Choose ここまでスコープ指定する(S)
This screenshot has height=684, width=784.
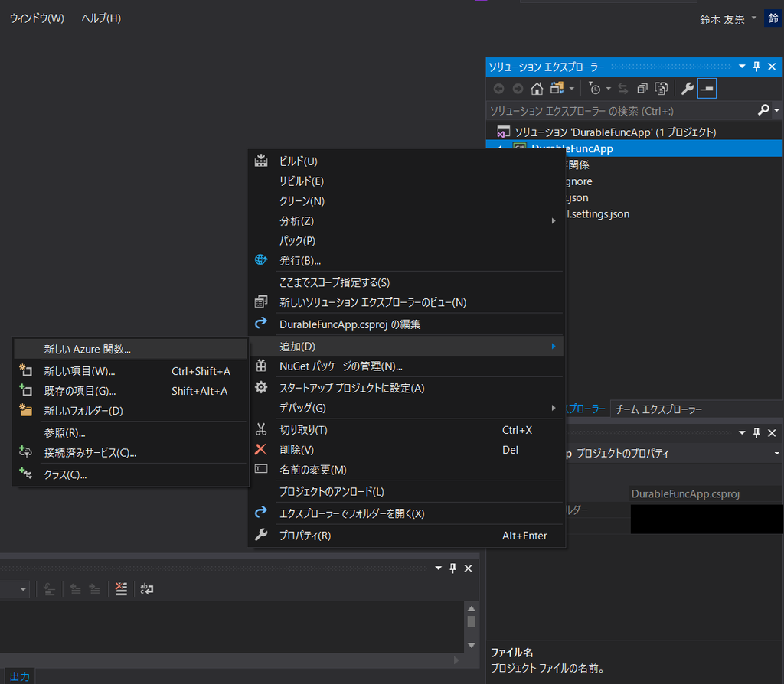click(407, 282)
